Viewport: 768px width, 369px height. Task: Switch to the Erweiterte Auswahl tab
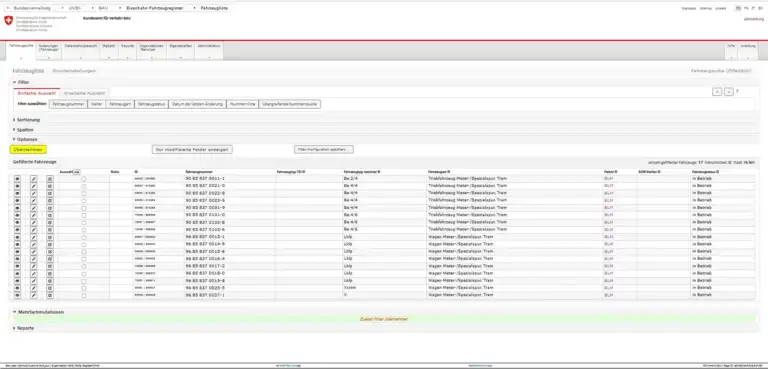(85, 93)
